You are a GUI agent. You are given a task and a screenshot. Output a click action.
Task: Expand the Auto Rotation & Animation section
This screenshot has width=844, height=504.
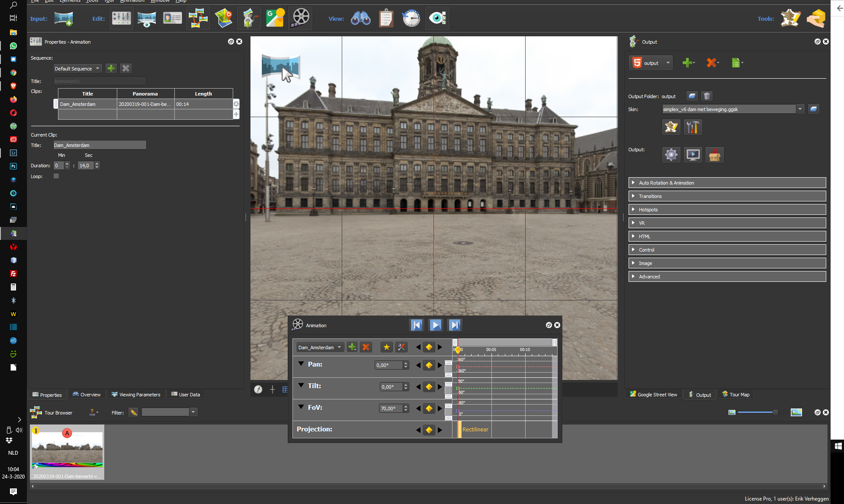[x=727, y=183]
